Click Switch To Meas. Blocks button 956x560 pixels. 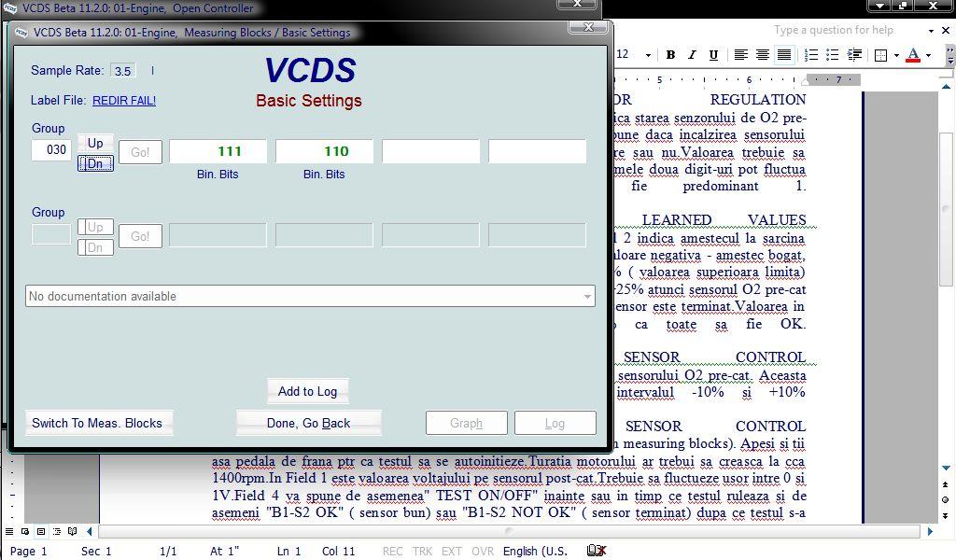click(97, 423)
